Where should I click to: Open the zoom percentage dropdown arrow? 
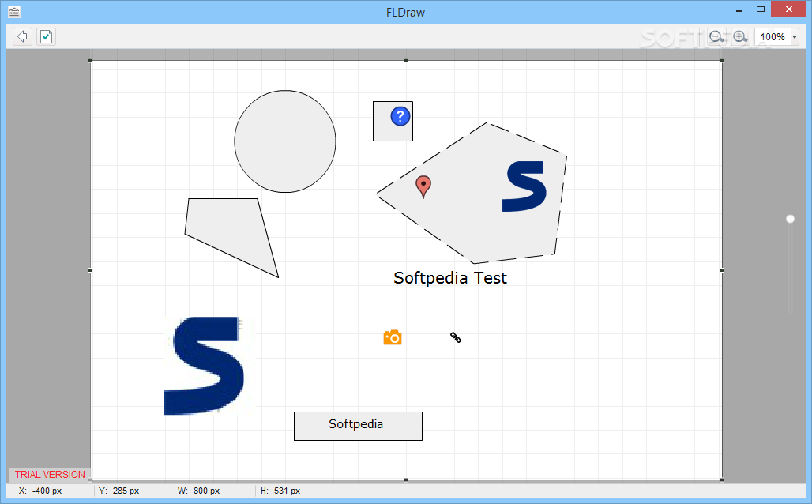coord(795,37)
